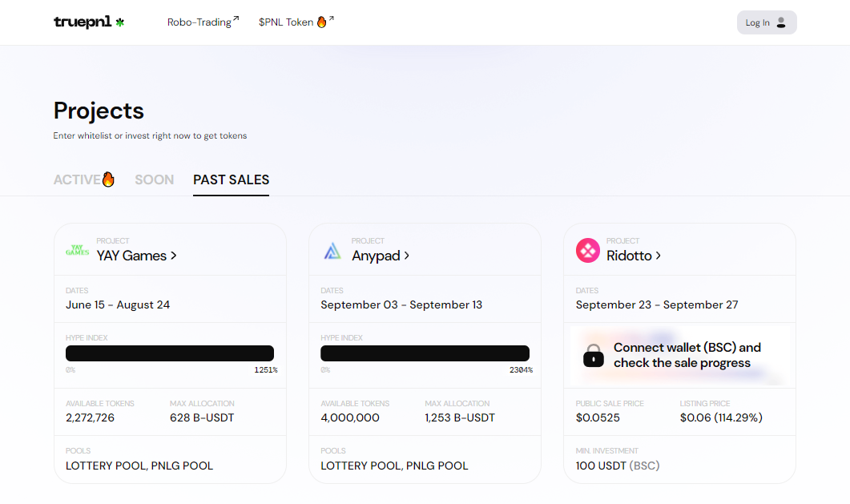850x504 pixels.
Task: Switch to the ACTIVE tab
Action: click(x=77, y=179)
